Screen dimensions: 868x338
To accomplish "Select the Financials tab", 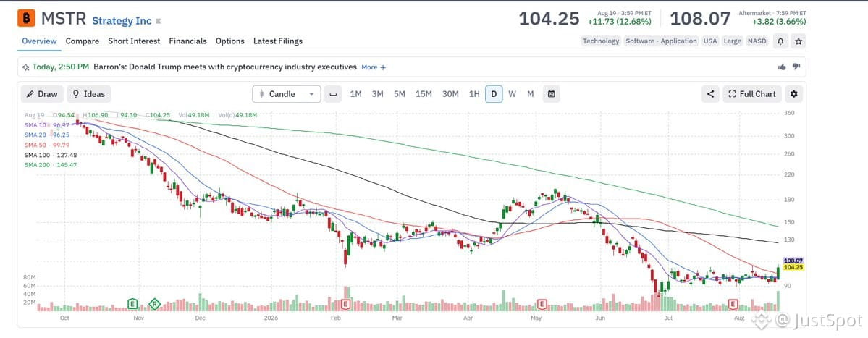I will (187, 41).
